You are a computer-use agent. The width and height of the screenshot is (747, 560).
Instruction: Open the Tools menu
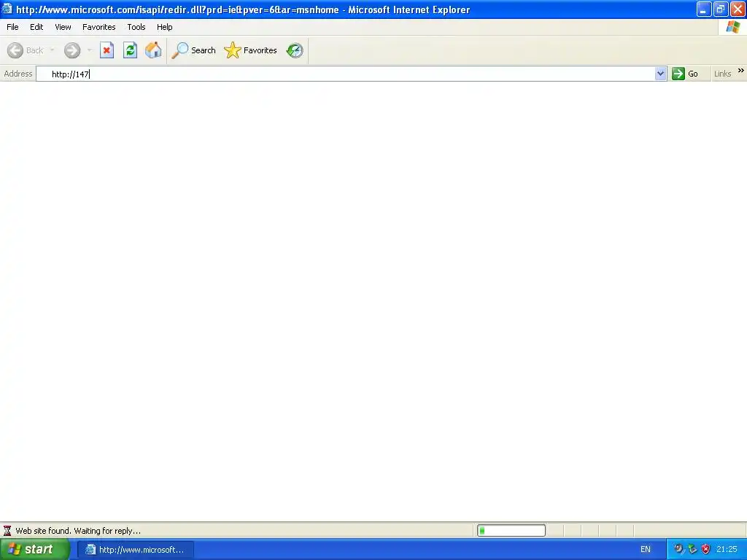pos(136,27)
